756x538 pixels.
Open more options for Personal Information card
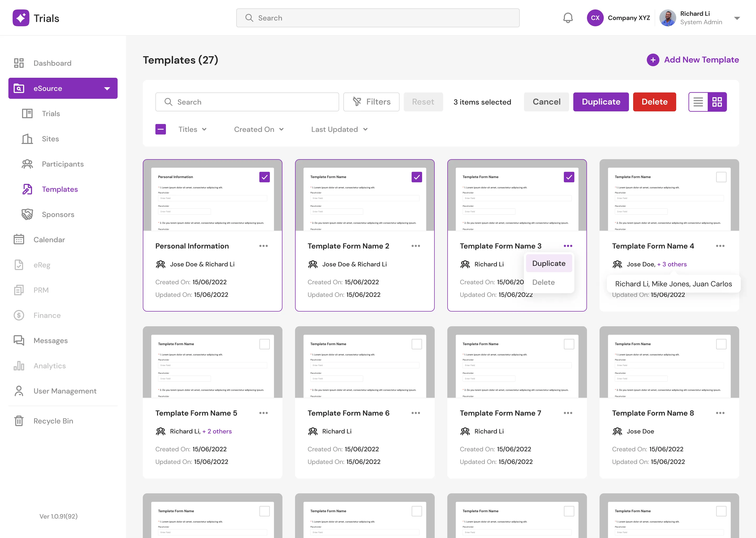(x=264, y=246)
